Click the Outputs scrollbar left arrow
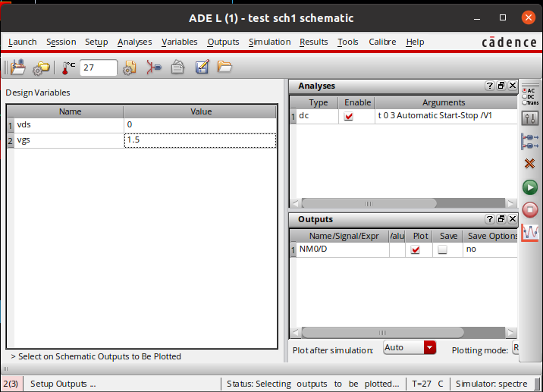The width and height of the screenshot is (543, 392). (x=296, y=333)
